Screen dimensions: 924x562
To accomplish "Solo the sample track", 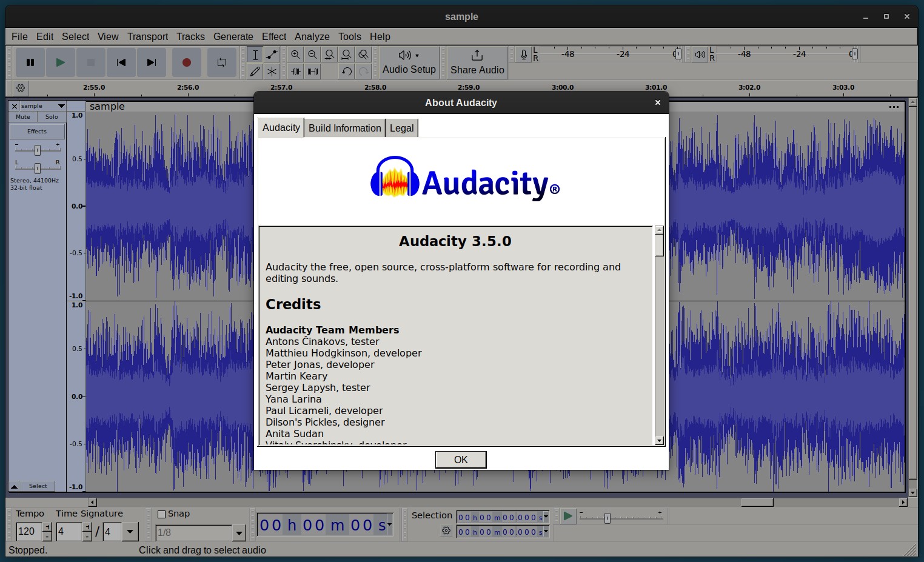I will 52,117.
